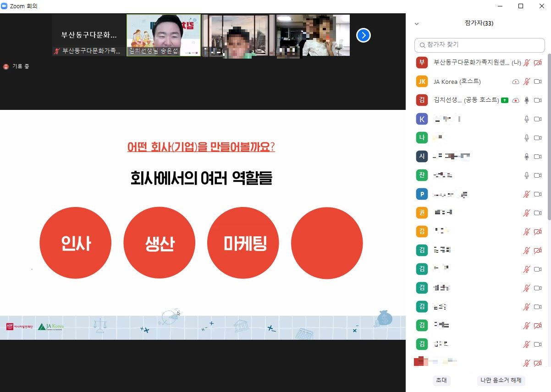Turn on camera for 부산동구다문화가족지원센 (나)
The height and width of the screenshot is (392, 551).
pos(538,63)
